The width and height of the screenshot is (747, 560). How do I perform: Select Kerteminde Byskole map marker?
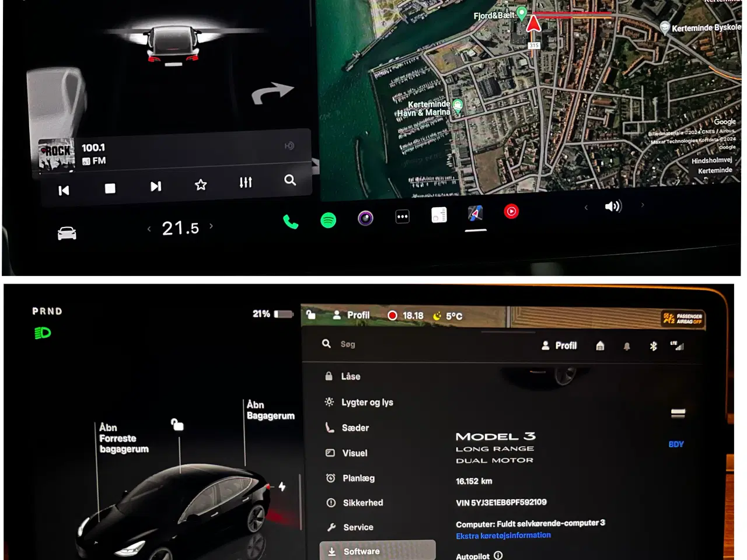tap(665, 27)
